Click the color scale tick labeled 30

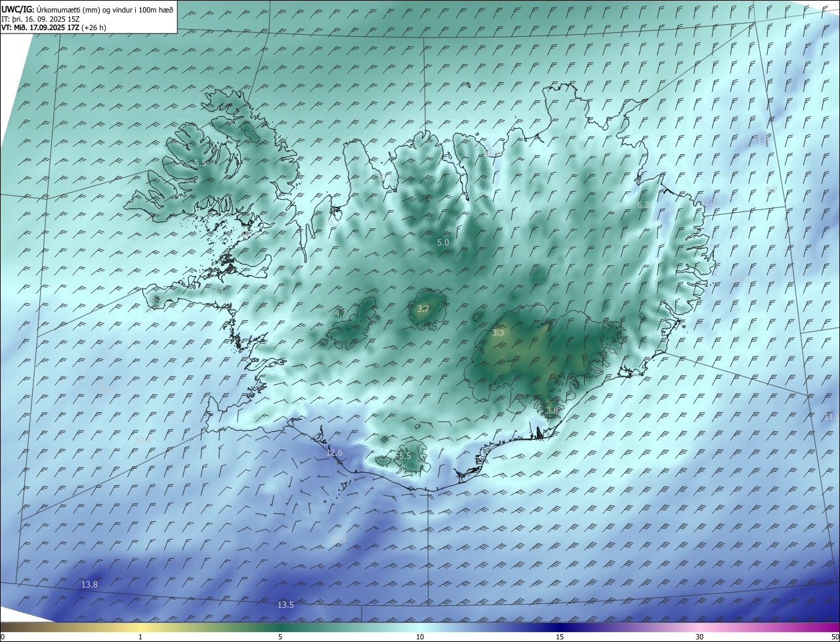pyautogui.click(x=700, y=637)
